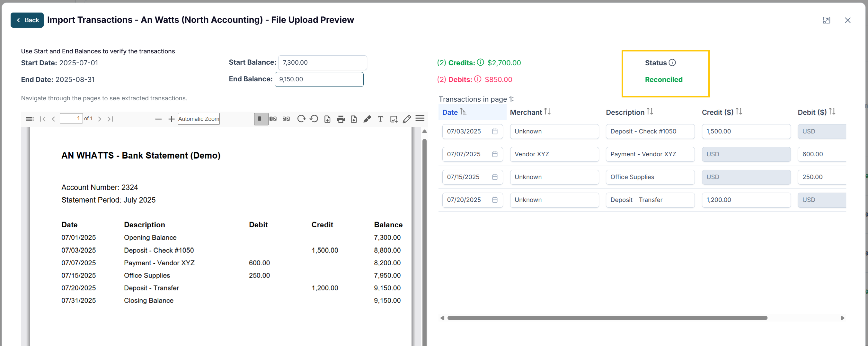Edit merchant field in Check #1050 row
The image size is (868, 346).
tap(554, 132)
